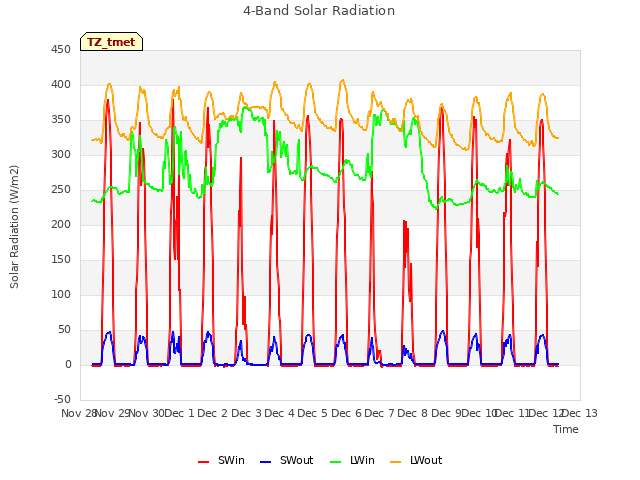Click the Dec 6 x-axis label

pyautogui.click(x=346, y=413)
